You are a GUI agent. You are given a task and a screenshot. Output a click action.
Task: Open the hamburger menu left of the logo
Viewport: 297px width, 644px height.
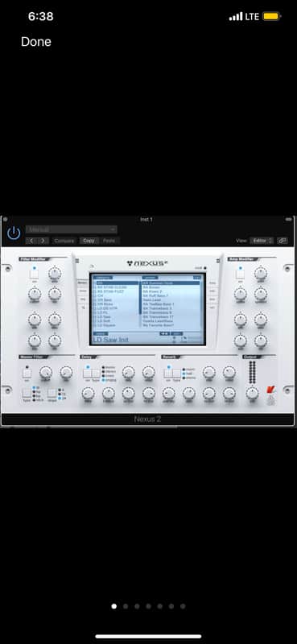[x=76, y=261]
